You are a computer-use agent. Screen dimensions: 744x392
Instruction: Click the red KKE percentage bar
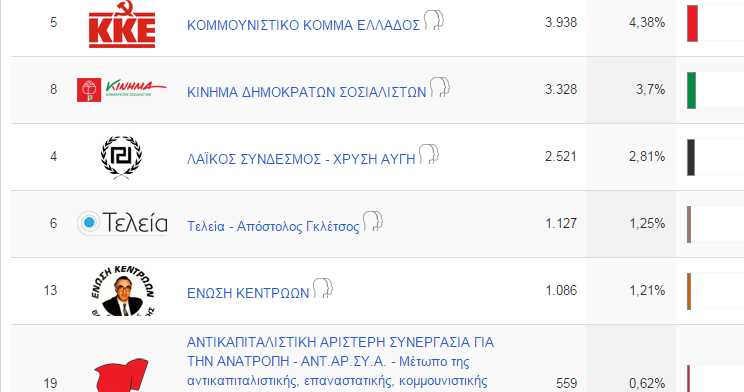pyautogui.click(x=692, y=23)
